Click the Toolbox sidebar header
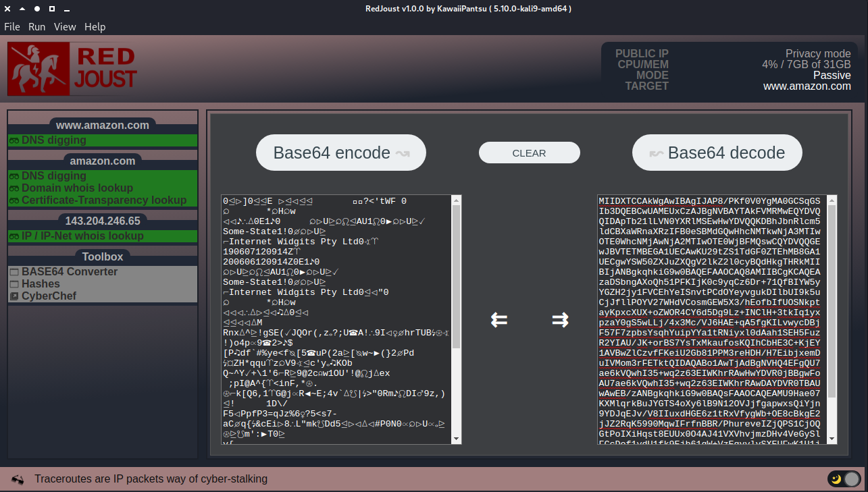The image size is (868, 492). point(103,256)
